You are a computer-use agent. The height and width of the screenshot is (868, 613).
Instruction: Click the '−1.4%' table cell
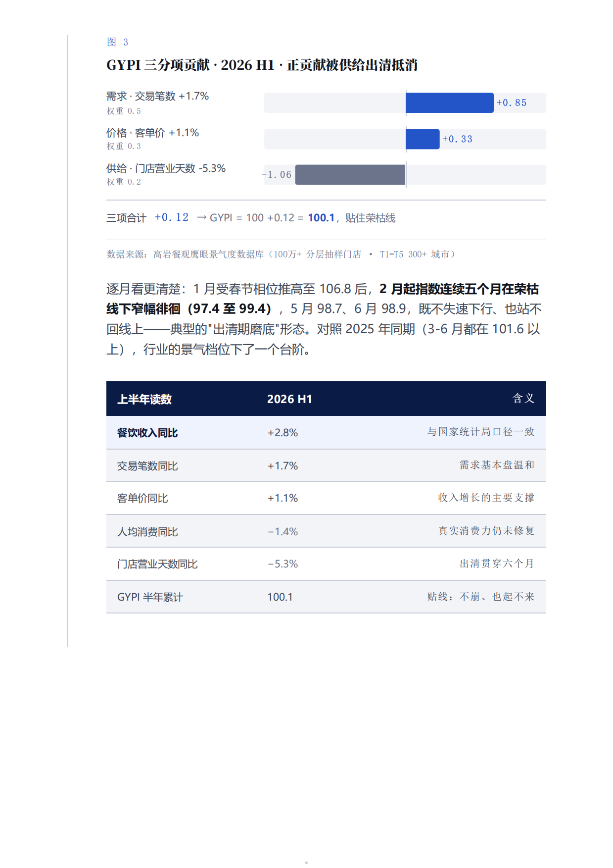[283, 532]
